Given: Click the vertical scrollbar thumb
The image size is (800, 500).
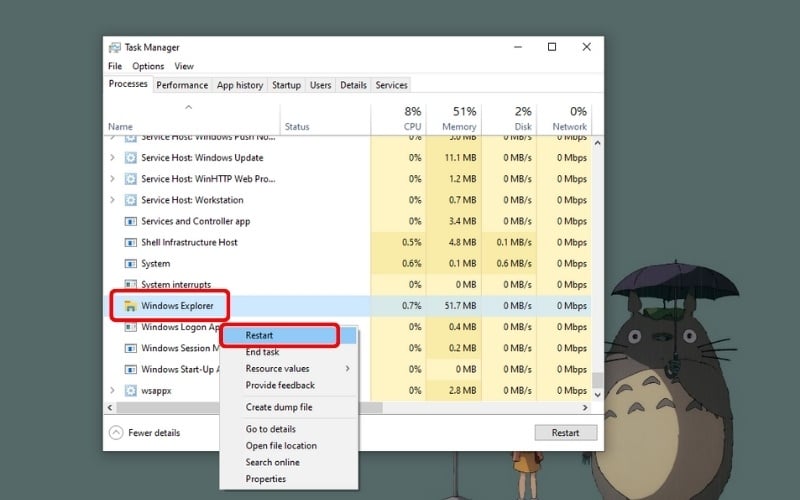Looking at the screenshot, I should click(597, 380).
